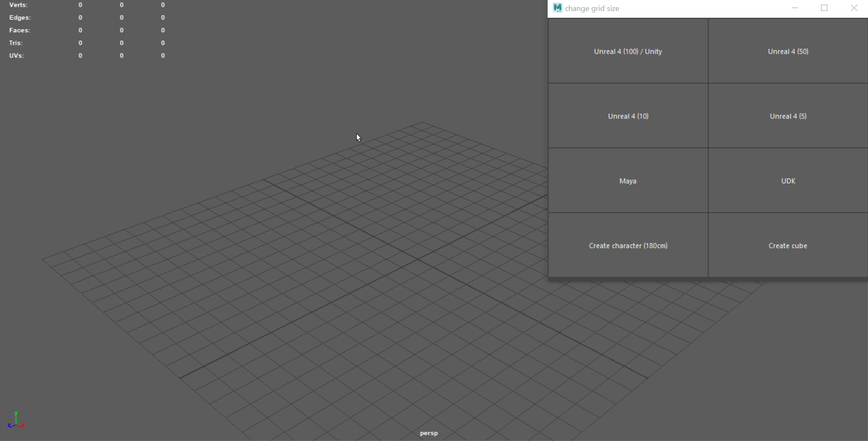Select the Unreal 4 (5) grid button
This screenshot has height=441, width=868.
point(788,116)
